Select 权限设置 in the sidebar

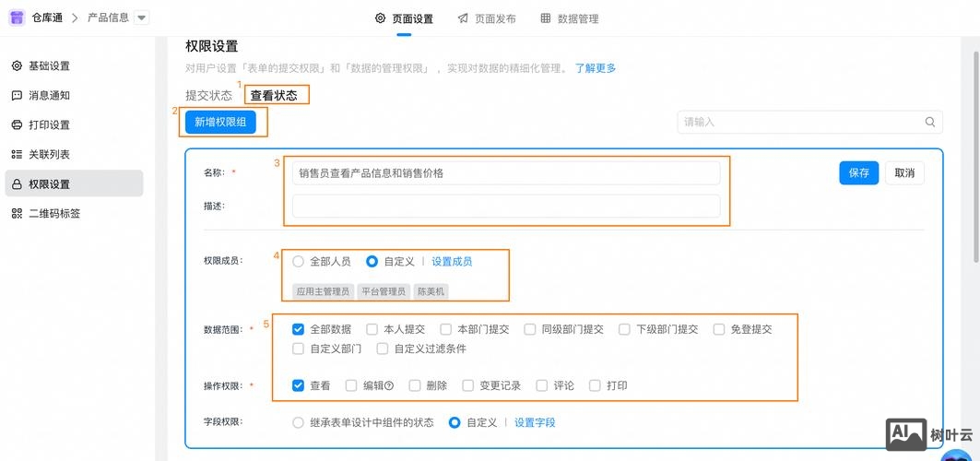click(74, 183)
